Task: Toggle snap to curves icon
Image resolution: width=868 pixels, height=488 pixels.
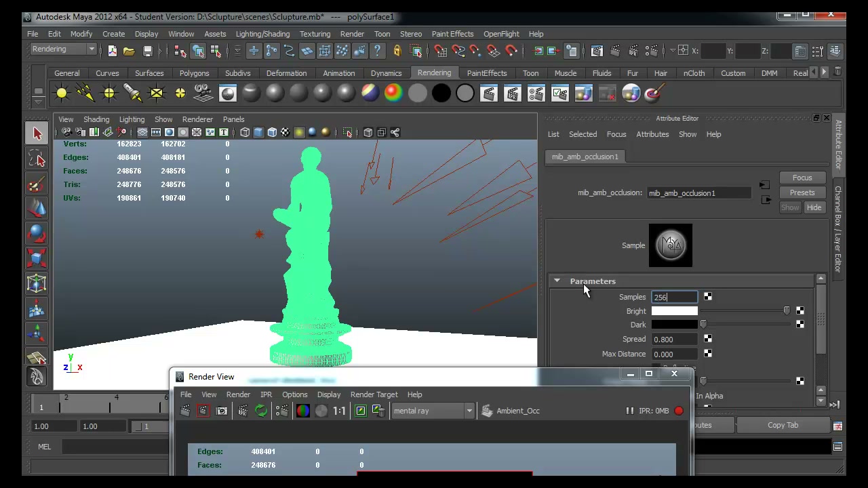Action: pos(458,51)
